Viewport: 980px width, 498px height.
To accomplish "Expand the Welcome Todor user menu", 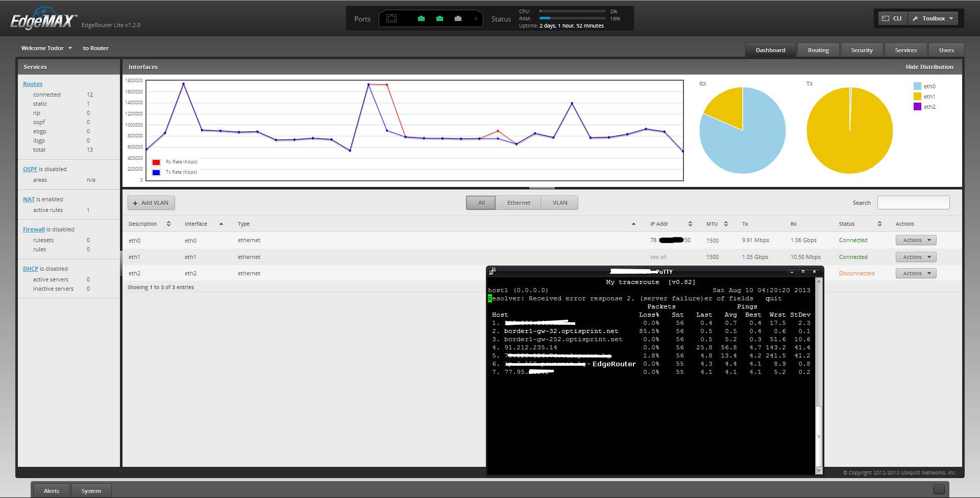I will point(46,48).
